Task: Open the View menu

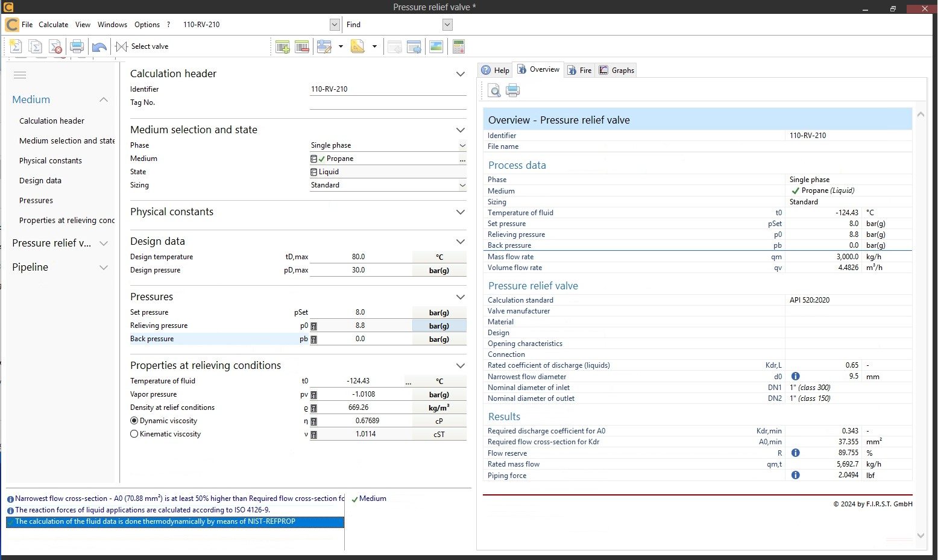Action: (83, 25)
